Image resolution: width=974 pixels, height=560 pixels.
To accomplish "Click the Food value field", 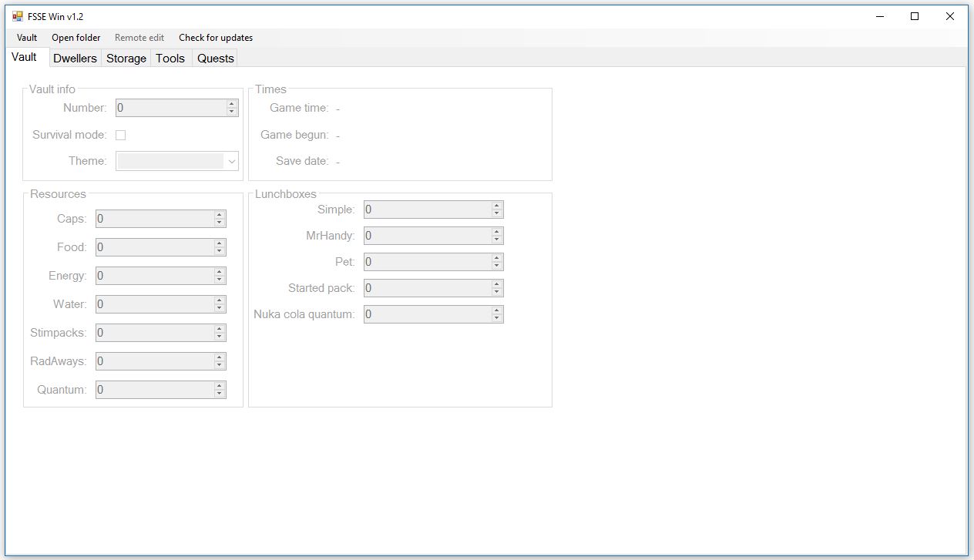I will point(155,247).
